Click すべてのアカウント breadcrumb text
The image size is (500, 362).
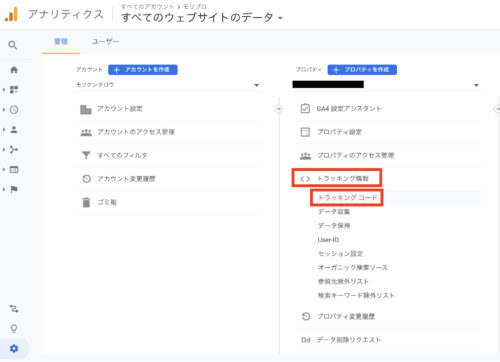(x=148, y=6)
